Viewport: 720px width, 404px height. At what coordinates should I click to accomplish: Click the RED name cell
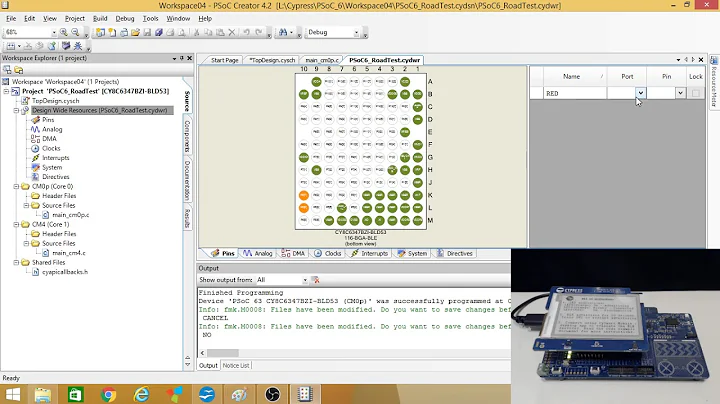(x=575, y=93)
